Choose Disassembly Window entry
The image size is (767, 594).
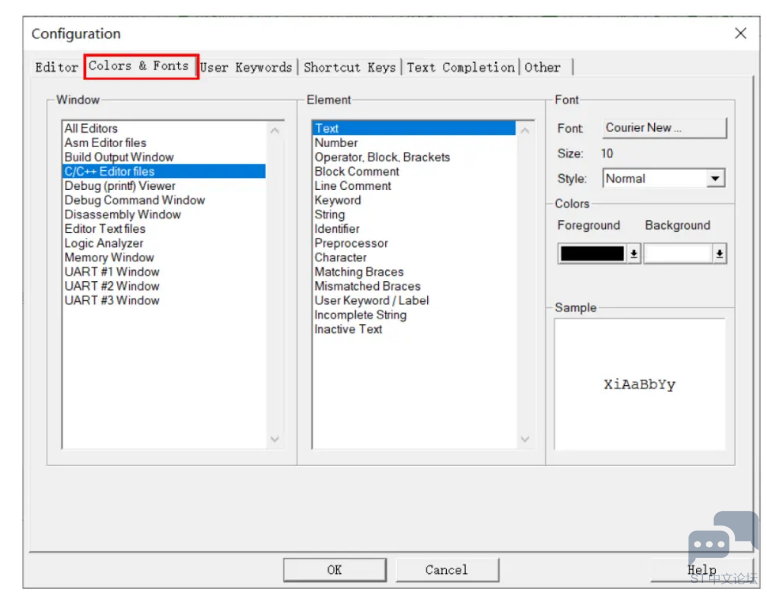(164, 214)
